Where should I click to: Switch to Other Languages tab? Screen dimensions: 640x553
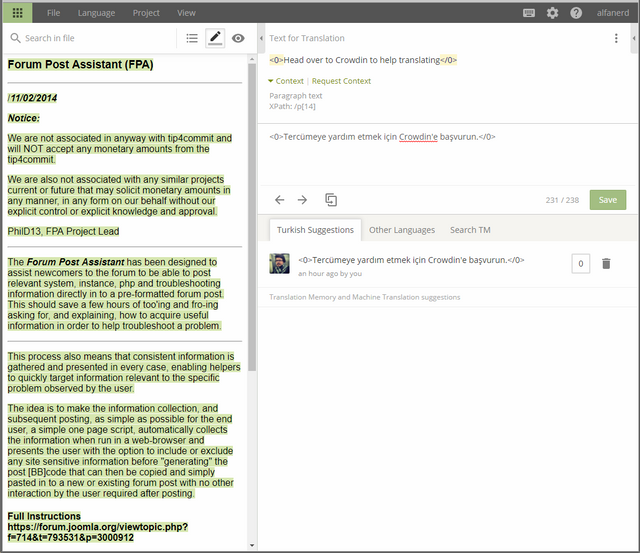[x=402, y=230]
